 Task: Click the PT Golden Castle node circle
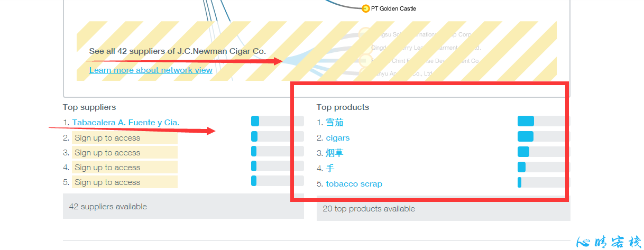pyautogui.click(x=366, y=8)
